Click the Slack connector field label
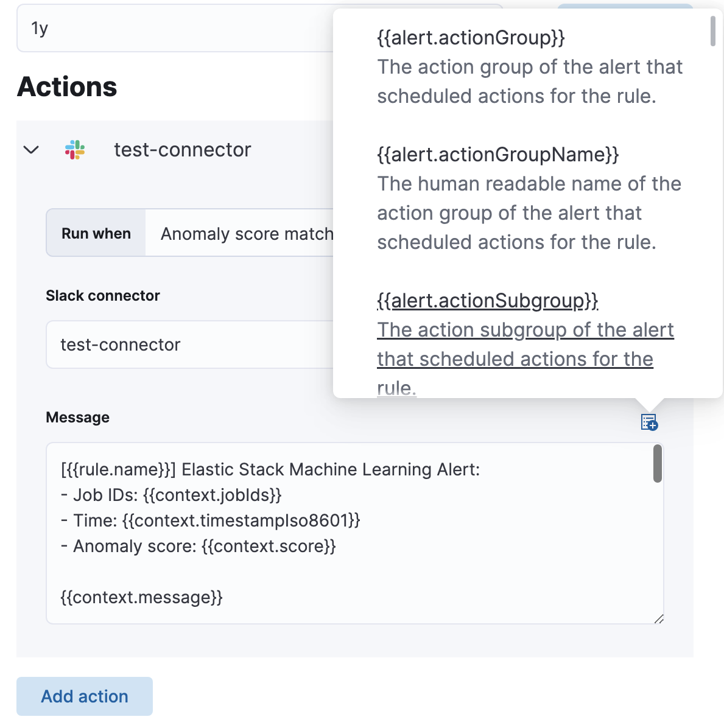724x728 pixels. (x=102, y=296)
